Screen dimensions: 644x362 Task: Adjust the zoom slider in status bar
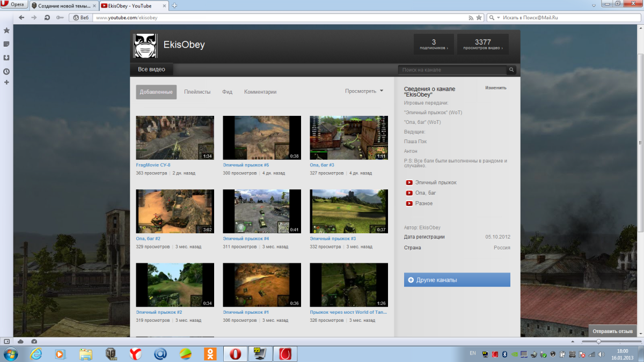pos(598,342)
